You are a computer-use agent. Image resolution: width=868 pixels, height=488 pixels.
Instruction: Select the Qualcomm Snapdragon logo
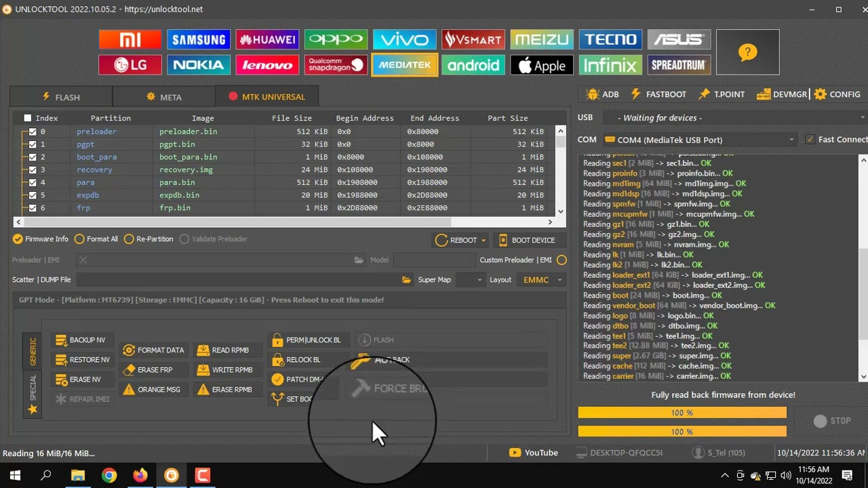336,65
